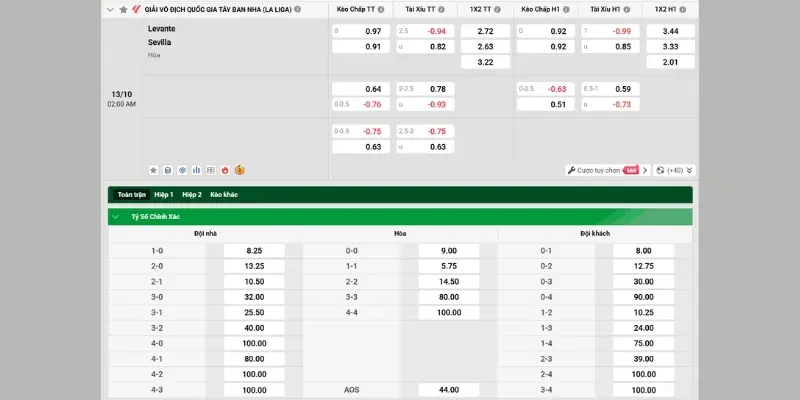Image resolution: width=800 pixels, height=400 pixels.
Task: Pick 1X2 TT Sevilla odds 2.63
Action: [x=485, y=46]
